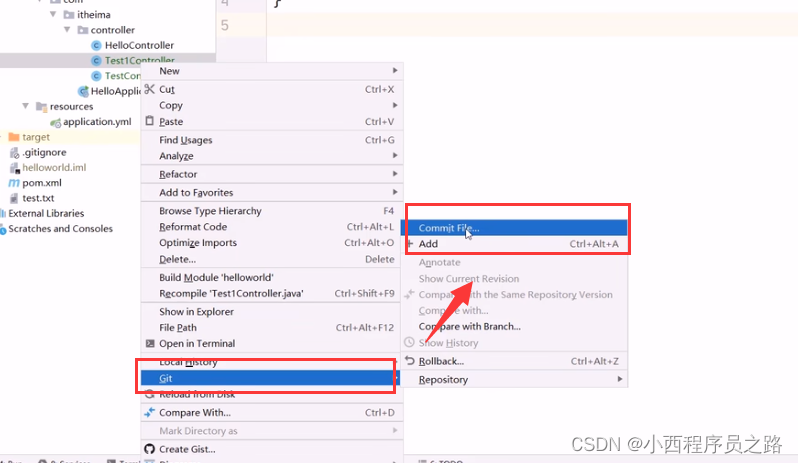798x463 pixels.
Task: Choose File Path menu item
Action: (x=272, y=328)
